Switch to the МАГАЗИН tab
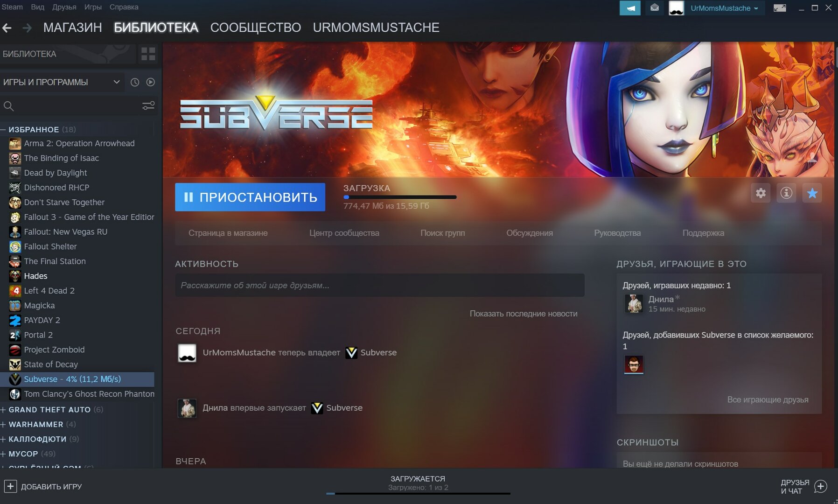The width and height of the screenshot is (838, 504). coord(73,28)
